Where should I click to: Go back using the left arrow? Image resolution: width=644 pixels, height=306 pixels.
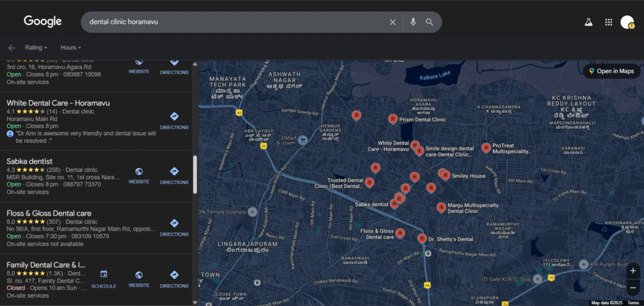click(11, 48)
